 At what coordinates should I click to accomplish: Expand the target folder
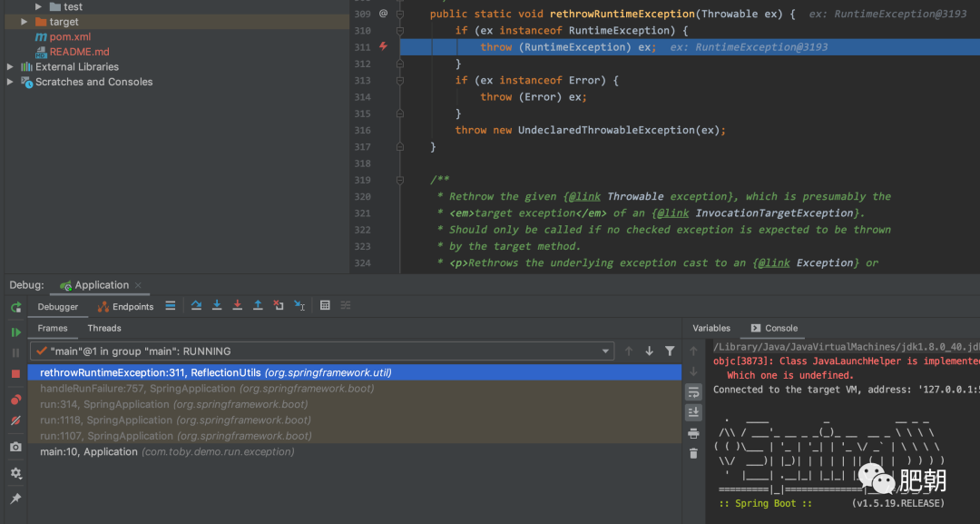(24, 22)
